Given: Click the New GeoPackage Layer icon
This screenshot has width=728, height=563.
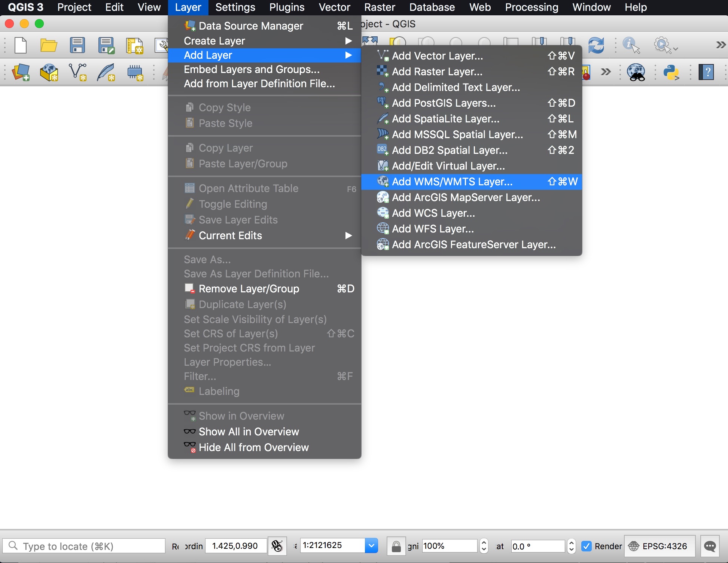Looking at the screenshot, I should tap(49, 72).
